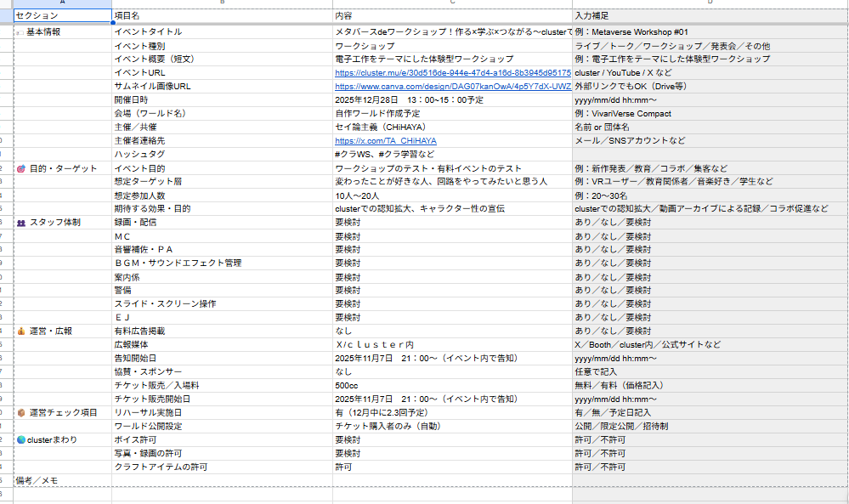This screenshot has height=504, width=849.
Task: Select the セクション header cell
Action: pyautogui.click(x=62, y=15)
